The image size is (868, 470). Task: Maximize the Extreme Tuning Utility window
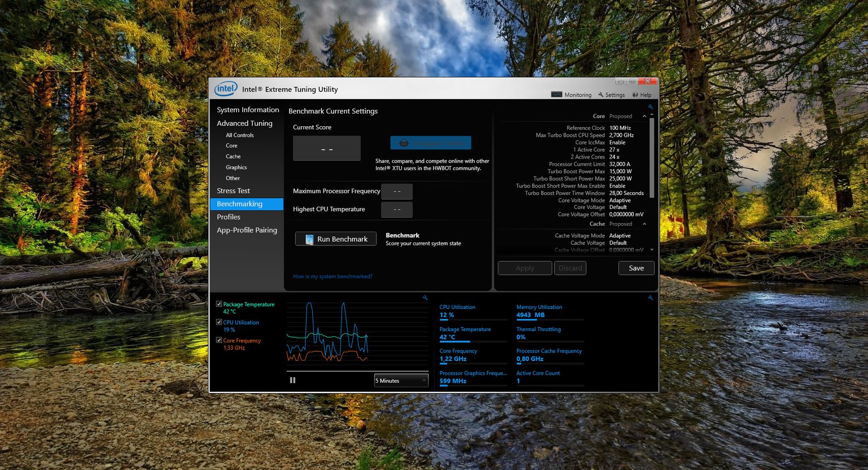(632, 81)
